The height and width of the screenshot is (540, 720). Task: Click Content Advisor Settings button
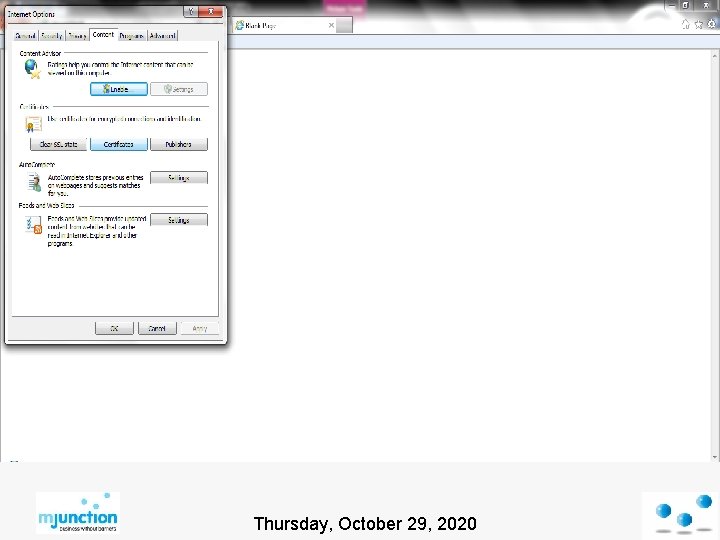[x=179, y=89]
